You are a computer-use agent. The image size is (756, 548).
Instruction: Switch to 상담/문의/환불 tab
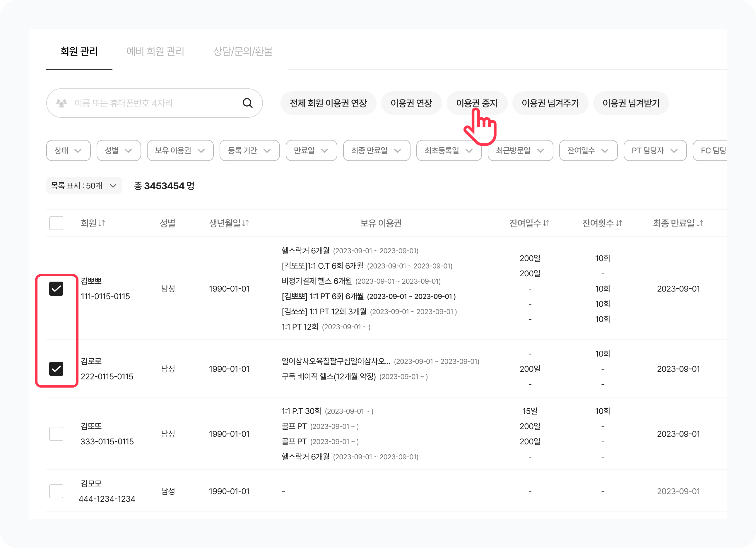click(243, 51)
